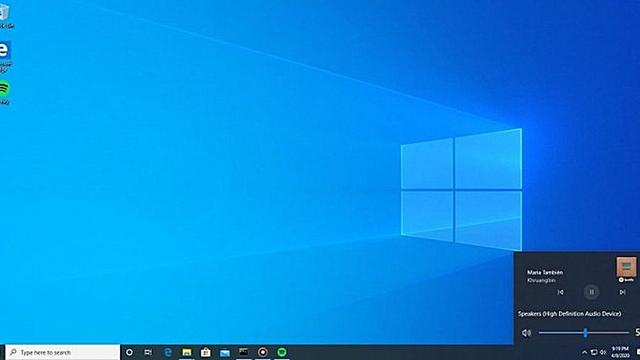Show hidden system tray icons
Image resolution: width=640 pixels, height=360 pixels.
[x=584, y=352]
